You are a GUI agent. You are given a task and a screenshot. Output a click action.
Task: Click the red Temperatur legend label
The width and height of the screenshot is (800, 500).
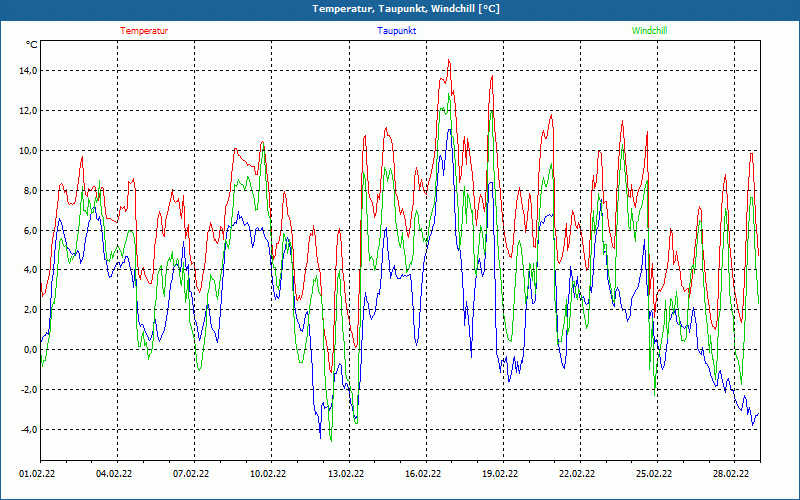coord(144,31)
